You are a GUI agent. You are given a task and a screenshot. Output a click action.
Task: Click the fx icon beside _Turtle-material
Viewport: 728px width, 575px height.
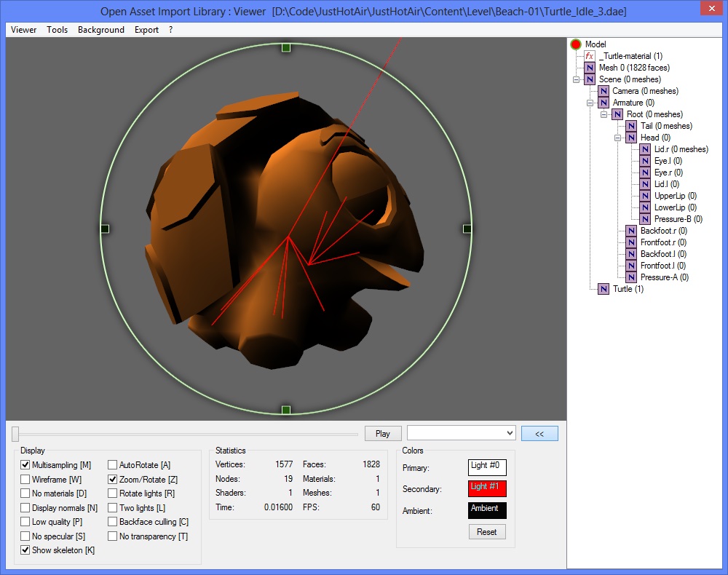point(590,56)
